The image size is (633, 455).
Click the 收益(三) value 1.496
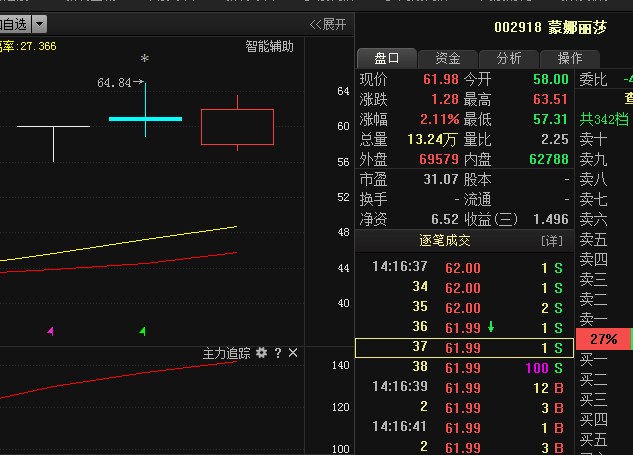coord(551,219)
